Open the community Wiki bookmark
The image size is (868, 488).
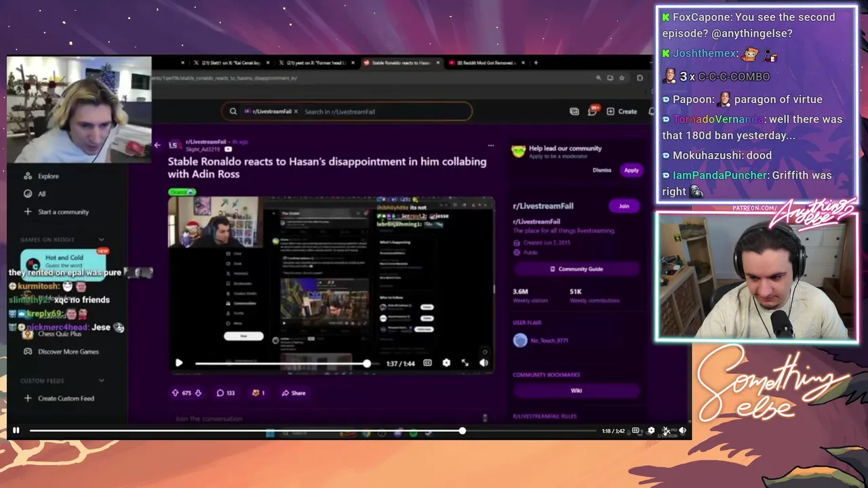coord(576,390)
